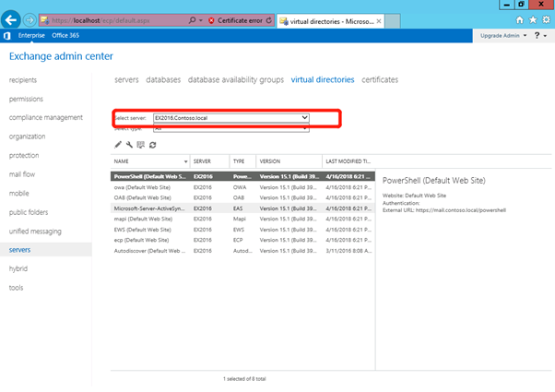This screenshot has height=392, width=555.
Task: Open the mail flow section
Action: 22,174
